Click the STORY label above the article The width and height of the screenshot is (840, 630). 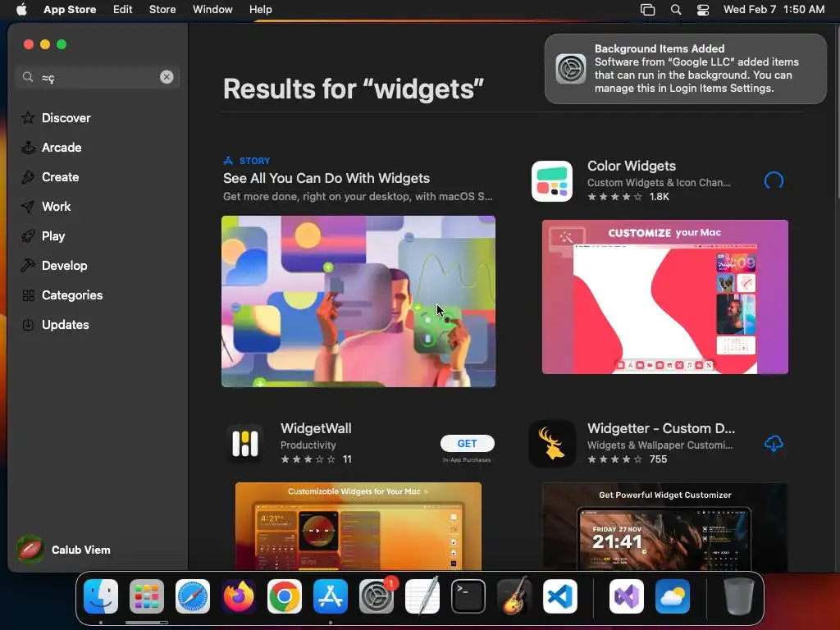tap(254, 161)
